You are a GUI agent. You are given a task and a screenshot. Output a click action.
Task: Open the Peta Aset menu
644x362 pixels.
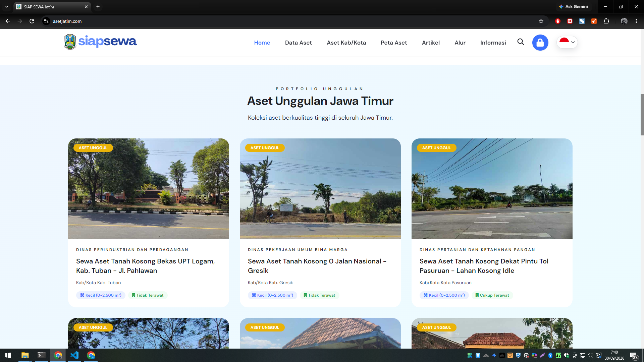point(394,43)
